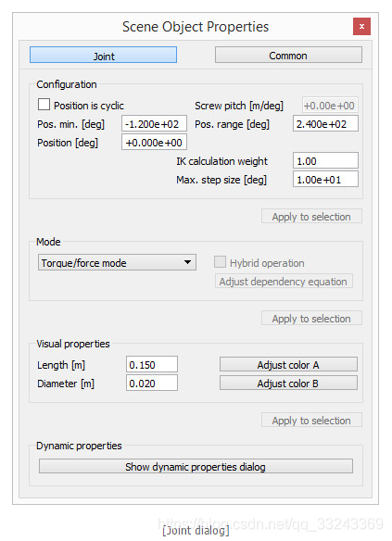This screenshot has width=392, height=541.
Task: Apply Mode settings to selection
Action: (311, 318)
